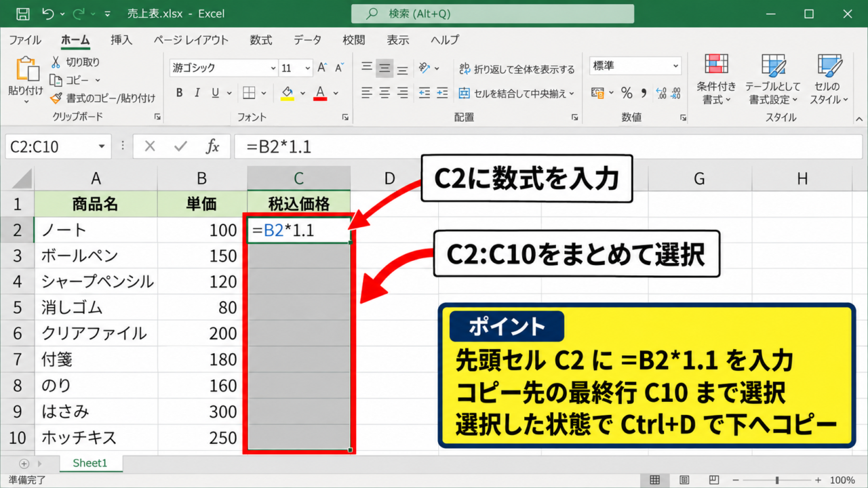Click the Undo arrow icon
This screenshot has height=488, width=868.
pyautogui.click(x=48, y=14)
